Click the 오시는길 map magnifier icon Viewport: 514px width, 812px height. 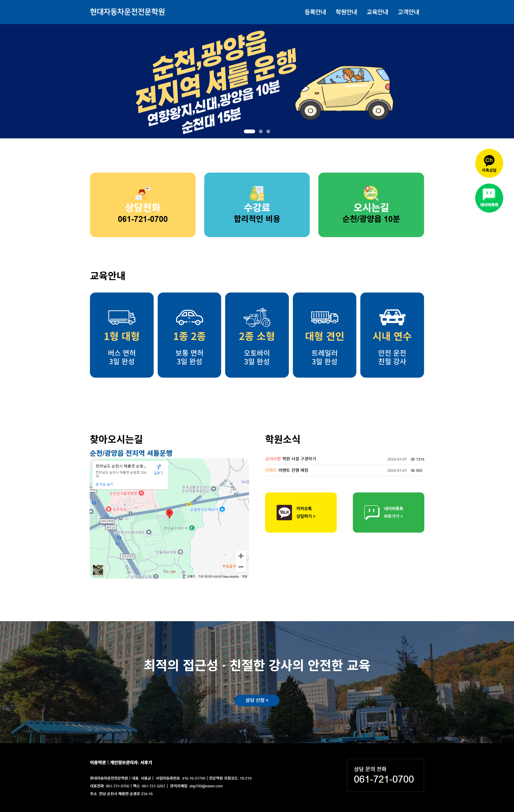371,193
